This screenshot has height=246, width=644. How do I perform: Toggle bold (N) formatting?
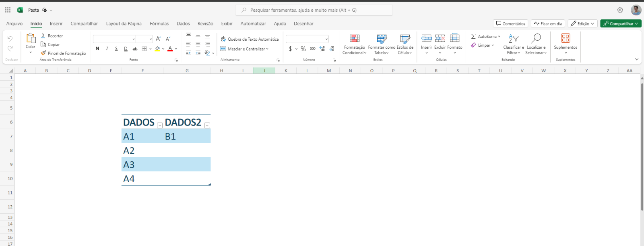(x=97, y=49)
